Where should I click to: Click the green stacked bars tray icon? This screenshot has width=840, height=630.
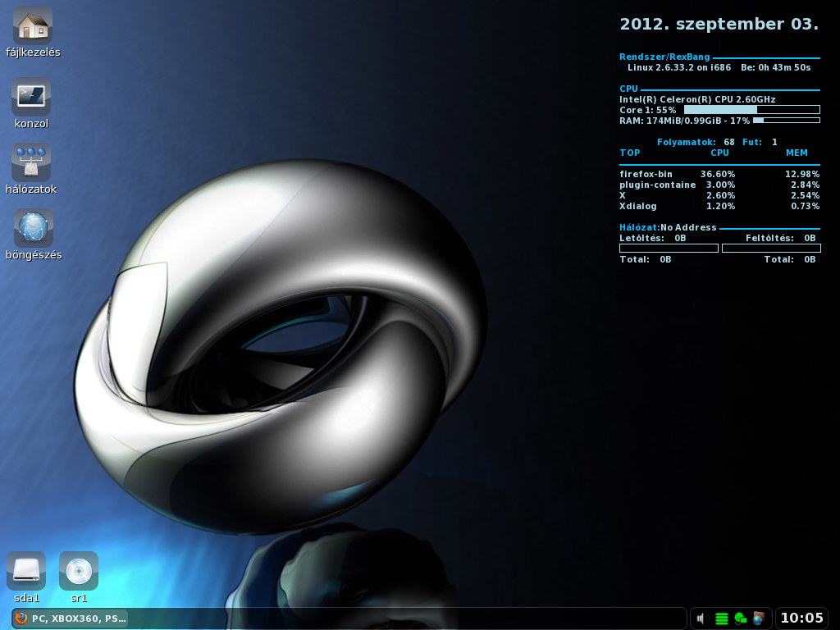point(722,619)
